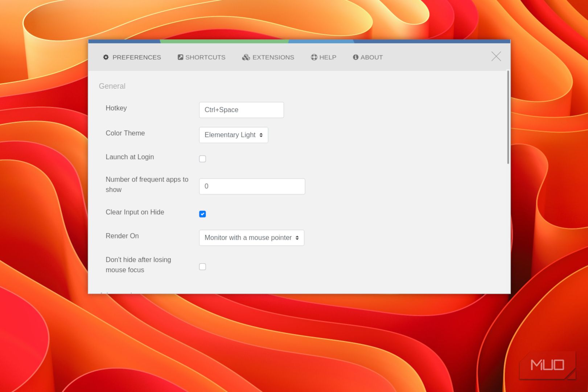Image resolution: width=588 pixels, height=392 pixels.
Task: Open the Color Theme dropdown
Action: click(x=234, y=135)
